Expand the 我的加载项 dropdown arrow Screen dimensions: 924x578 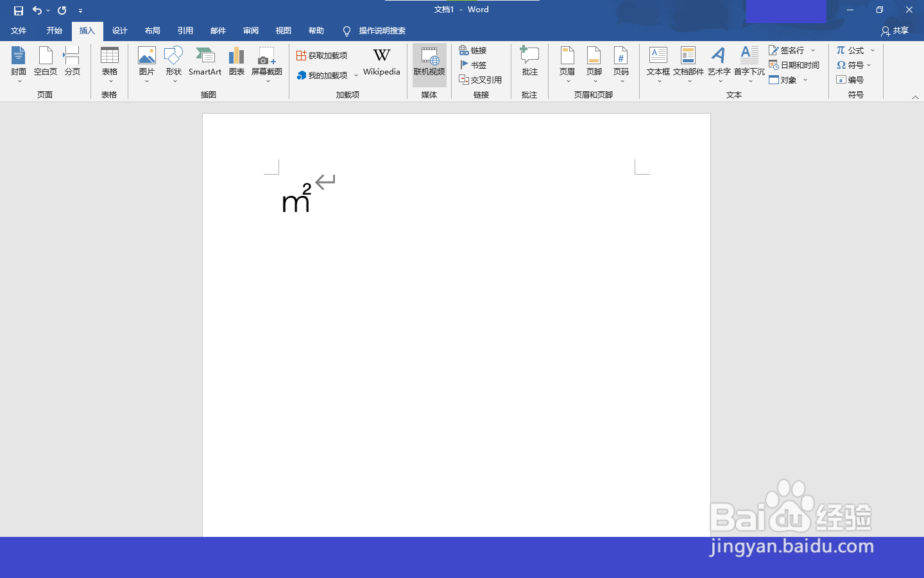tap(356, 75)
